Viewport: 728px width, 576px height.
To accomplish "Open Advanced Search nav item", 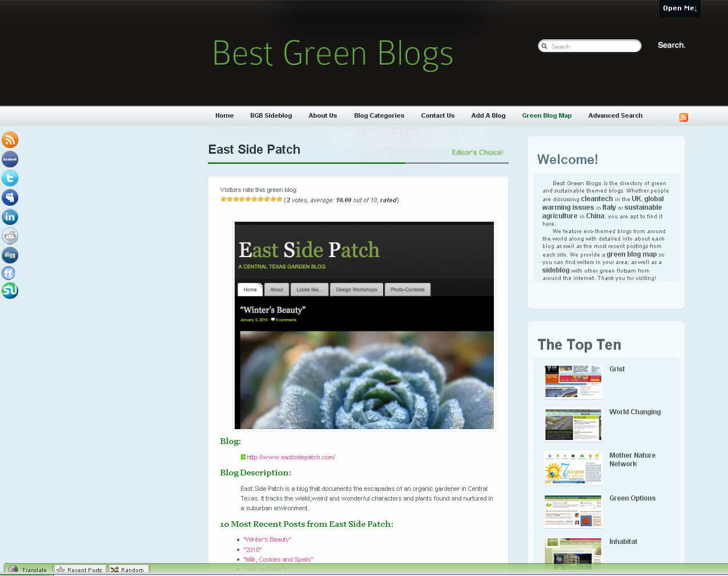I will (616, 115).
